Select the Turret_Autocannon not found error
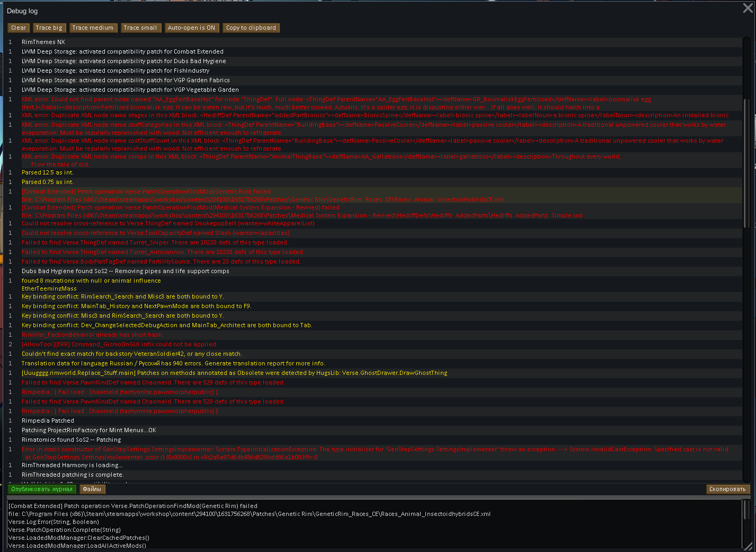The width and height of the screenshot is (756, 552). point(375,252)
